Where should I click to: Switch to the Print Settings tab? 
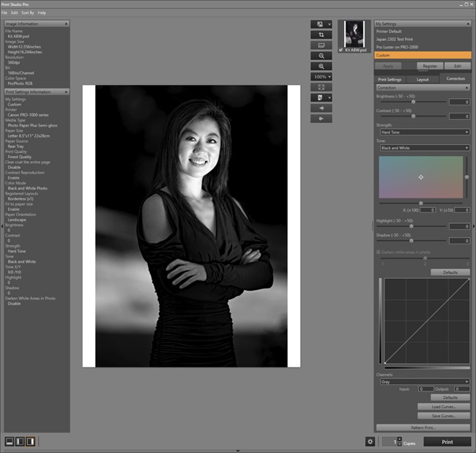click(389, 79)
